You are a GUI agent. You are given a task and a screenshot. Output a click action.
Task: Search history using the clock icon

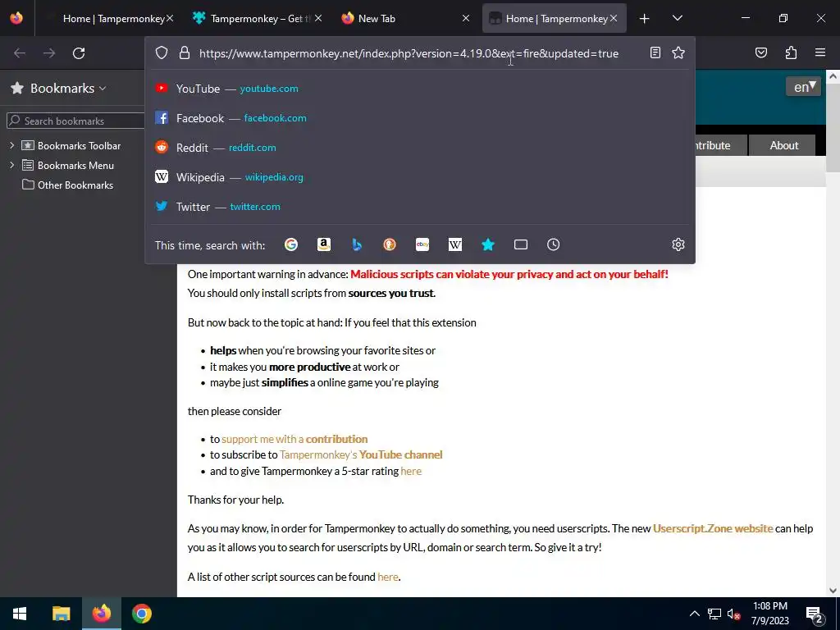[x=554, y=244]
